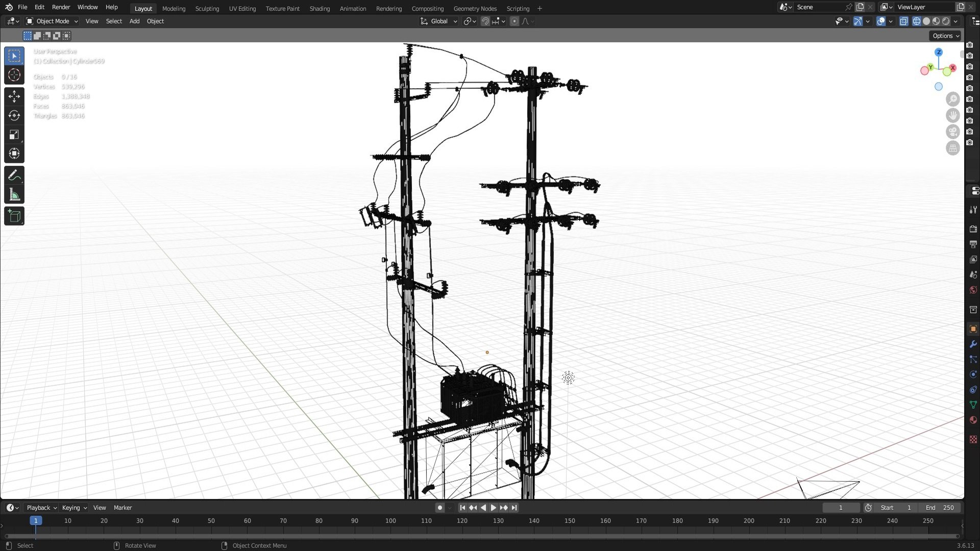Open the Modifiers wrench properties tab
The height and width of the screenshot is (551, 980).
(x=973, y=344)
